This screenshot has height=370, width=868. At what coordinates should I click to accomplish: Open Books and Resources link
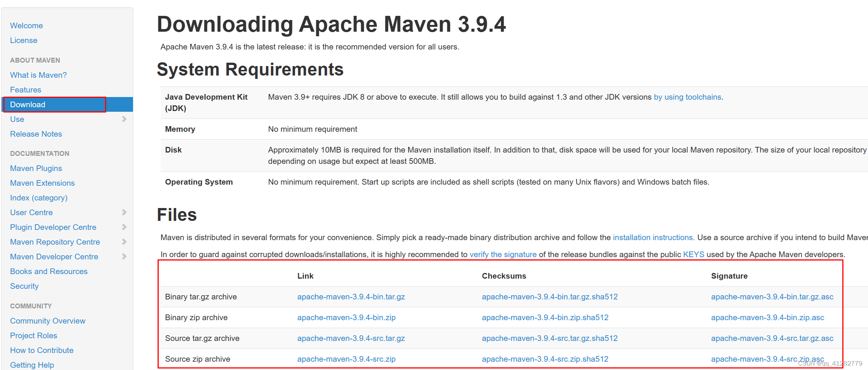pyautogui.click(x=49, y=271)
